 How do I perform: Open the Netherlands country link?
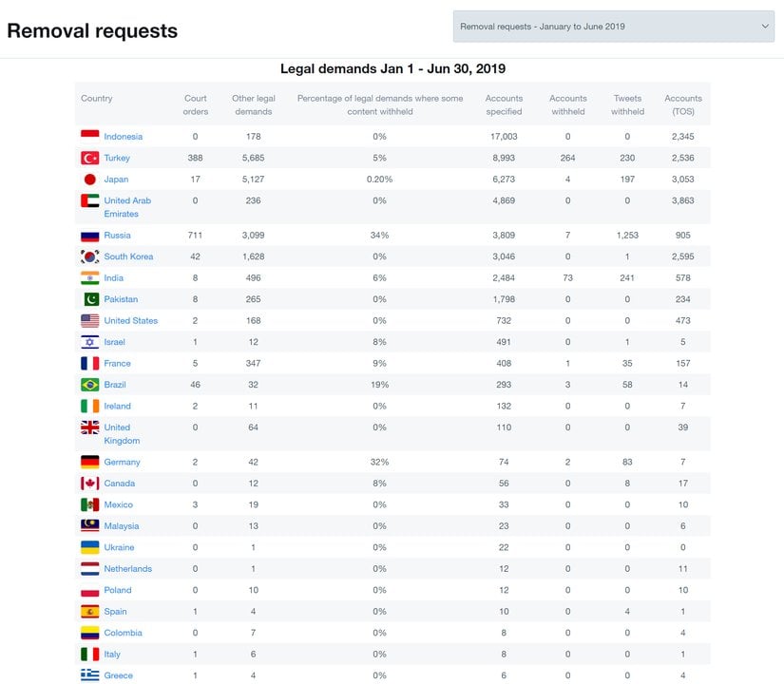coord(127,569)
